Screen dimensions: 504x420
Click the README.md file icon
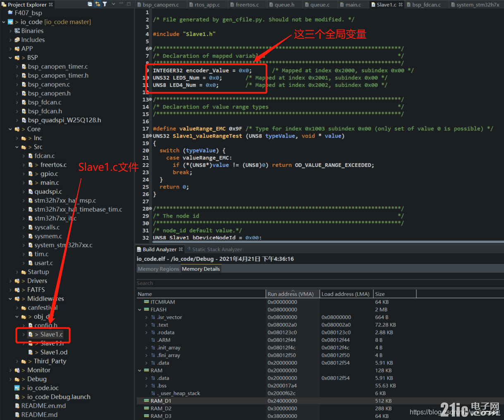pyautogui.click(x=17, y=415)
